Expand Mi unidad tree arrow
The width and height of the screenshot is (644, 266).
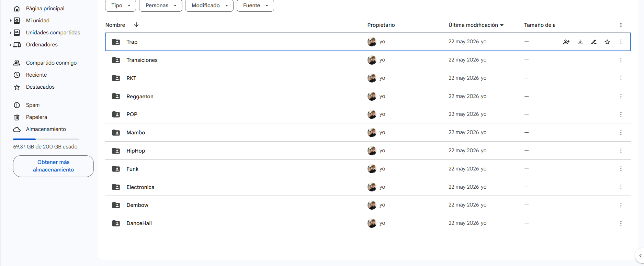click(x=11, y=21)
